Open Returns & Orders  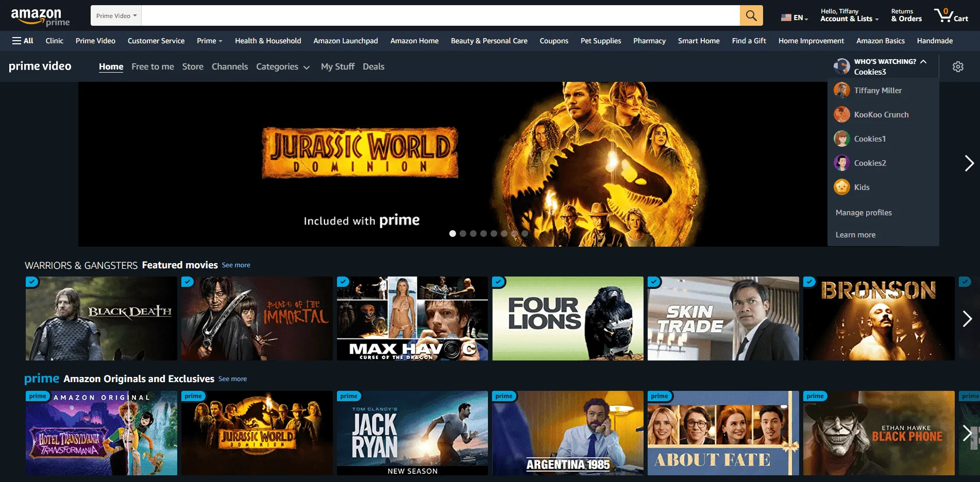click(x=906, y=15)
